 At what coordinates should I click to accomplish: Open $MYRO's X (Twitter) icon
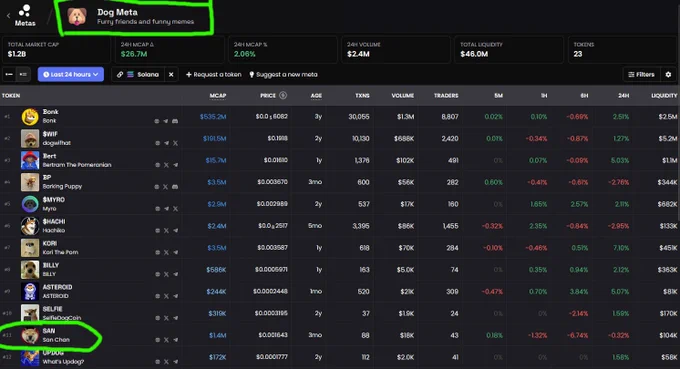175,209
